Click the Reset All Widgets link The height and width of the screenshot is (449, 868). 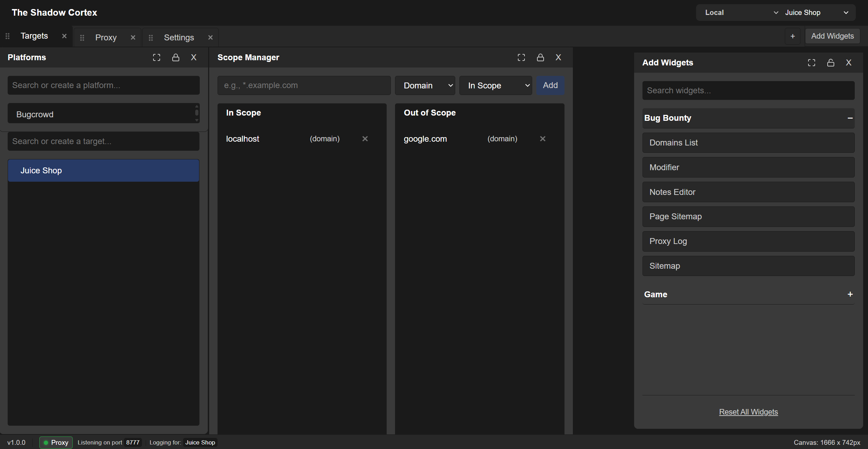click(x=748, y=412)
